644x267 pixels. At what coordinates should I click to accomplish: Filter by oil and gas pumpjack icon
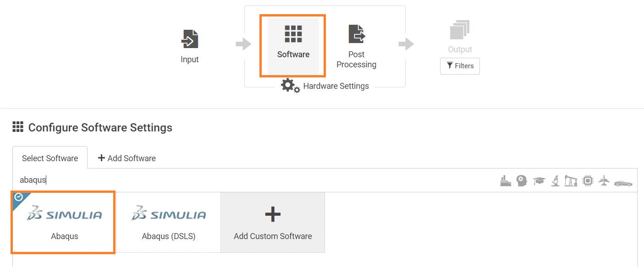pos(571,181)
